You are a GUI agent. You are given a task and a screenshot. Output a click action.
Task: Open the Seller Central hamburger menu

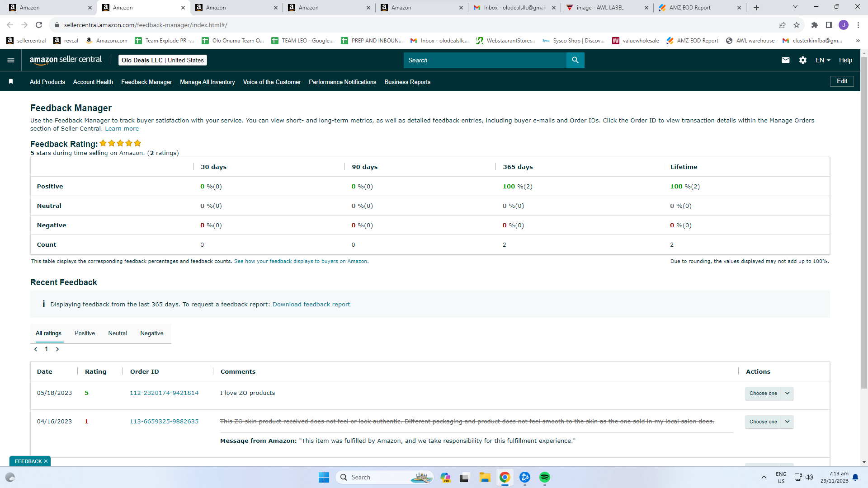pos(11,60)
